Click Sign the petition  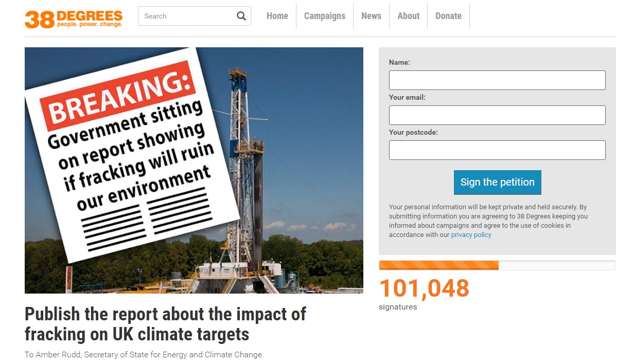coord(497,182)
